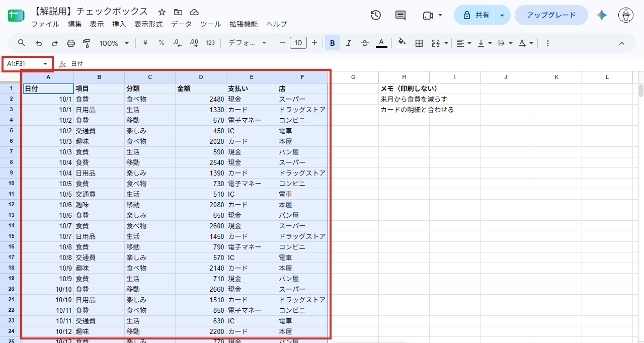644x343 pixels.
Task: Open the fill color bucket
Action: tap(401, 43)
